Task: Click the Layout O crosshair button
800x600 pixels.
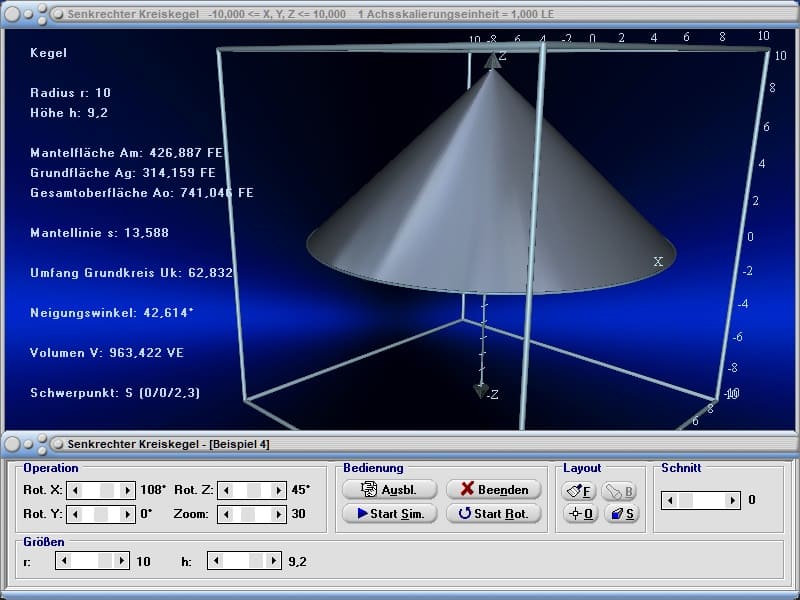Action: (581, 513)
